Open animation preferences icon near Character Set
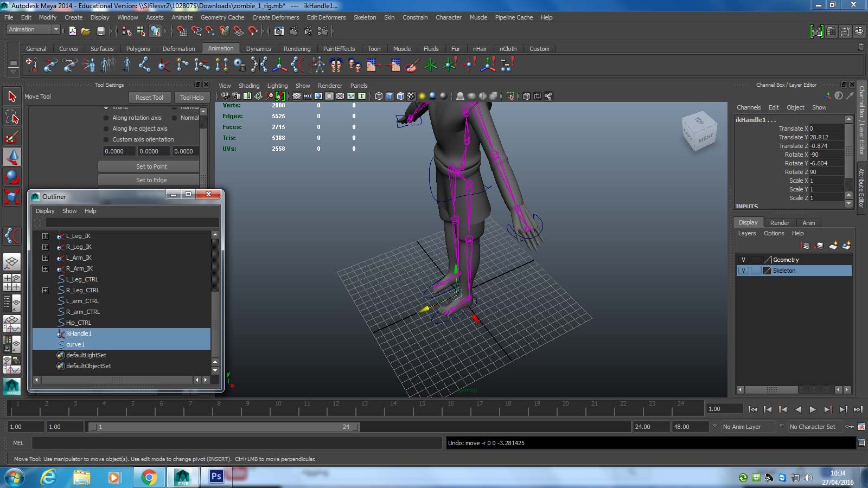Screen dimensions: 868x488 [861, 427]
